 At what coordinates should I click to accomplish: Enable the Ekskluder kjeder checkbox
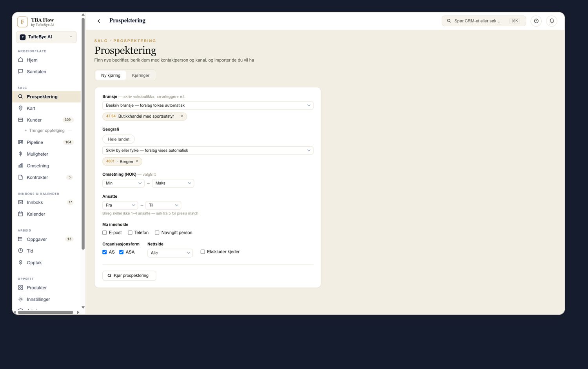[x=203, y=252]
